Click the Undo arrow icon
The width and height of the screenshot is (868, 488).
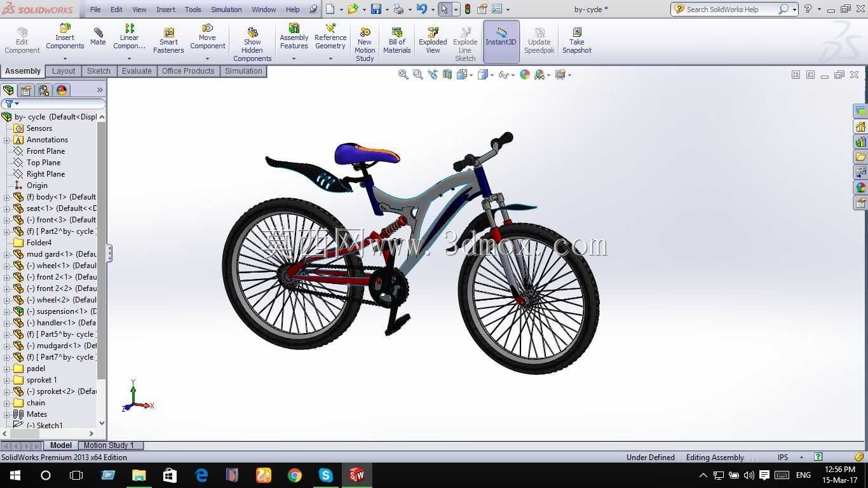(x=421, y=9)
